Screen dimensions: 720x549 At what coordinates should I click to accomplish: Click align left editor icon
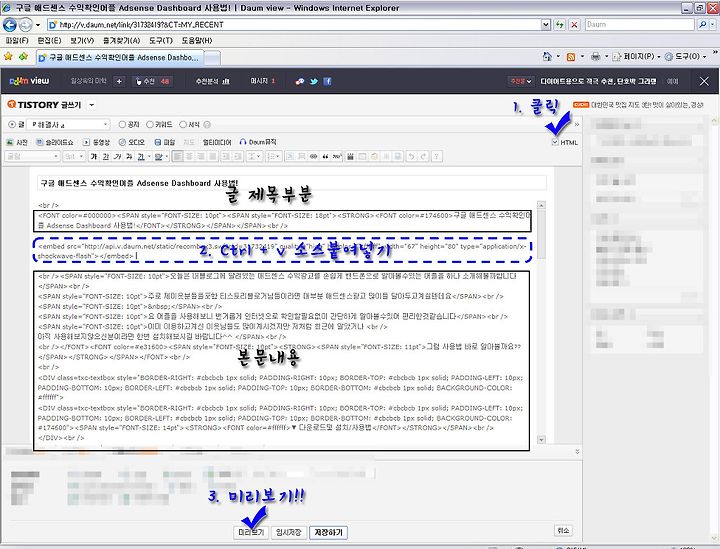pos(178,157)
